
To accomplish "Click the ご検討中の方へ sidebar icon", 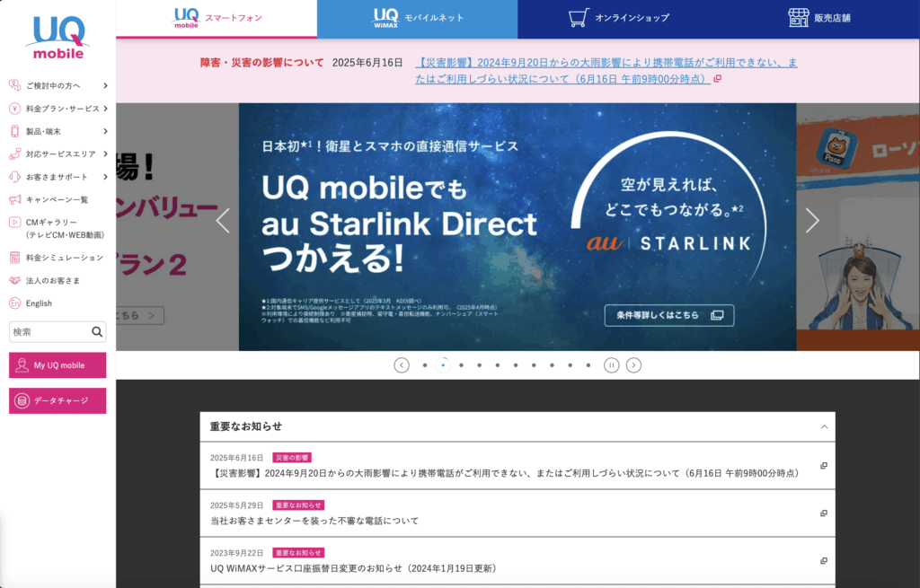I will coord(14,85).
